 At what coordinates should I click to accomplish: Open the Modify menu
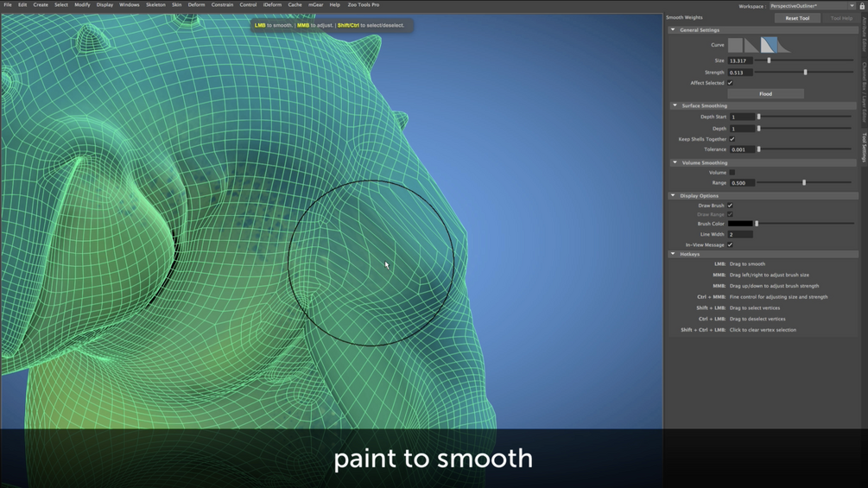(82, 4)
